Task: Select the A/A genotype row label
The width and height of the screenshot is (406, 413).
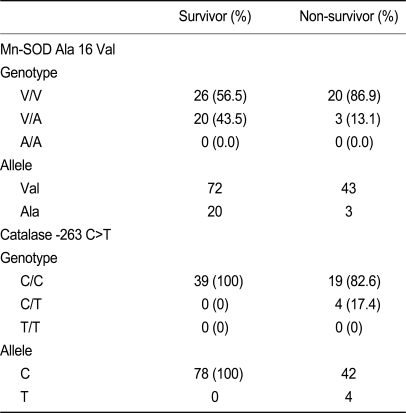Action: click(31, 142)
